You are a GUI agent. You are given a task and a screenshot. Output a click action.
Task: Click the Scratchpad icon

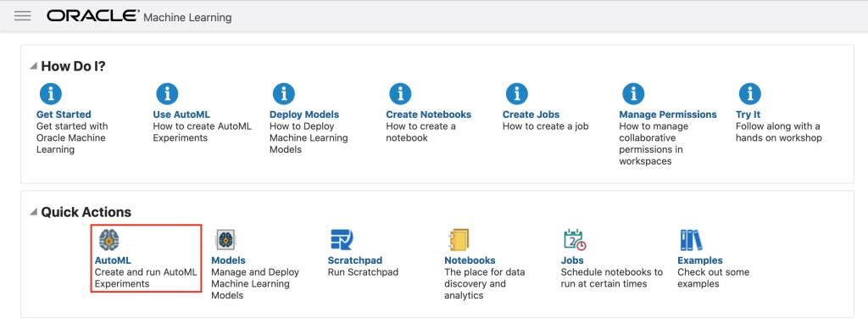pyautogui.click(x=342, y=240)
